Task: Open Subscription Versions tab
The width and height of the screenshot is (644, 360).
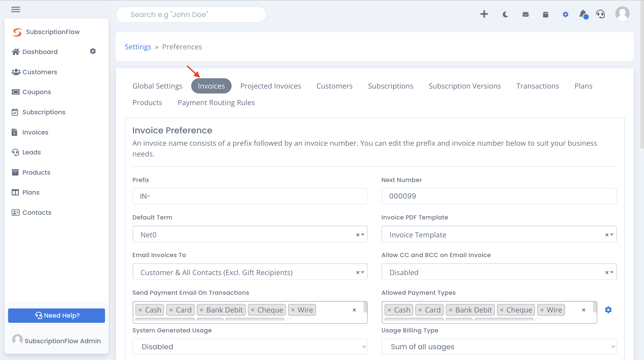Action: [x=464, y=86]
